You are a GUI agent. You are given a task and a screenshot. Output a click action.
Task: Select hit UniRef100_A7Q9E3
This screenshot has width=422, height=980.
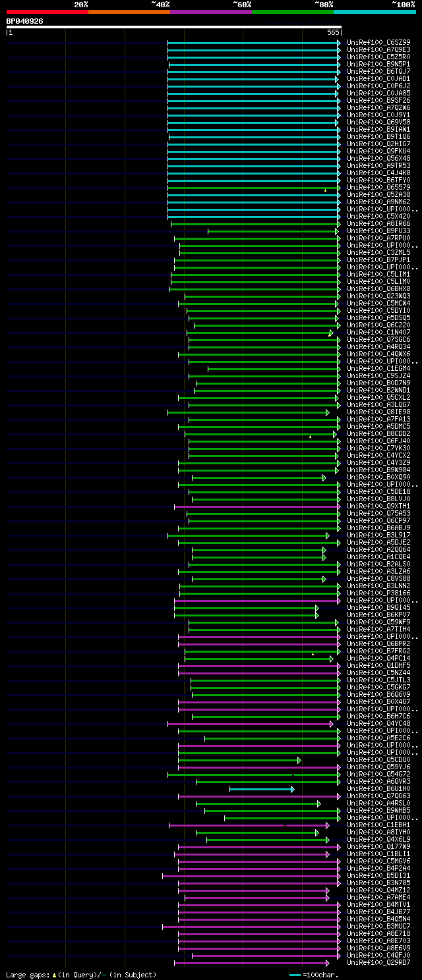tap(379, 49)
